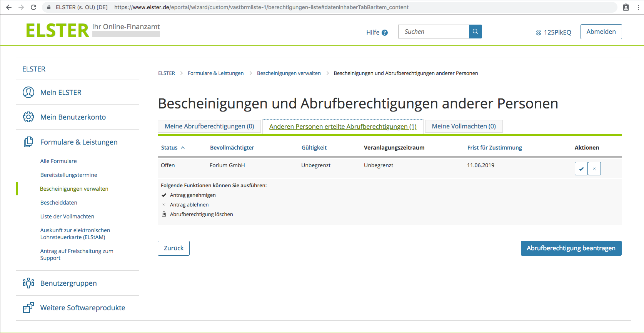The height and width of the screenshot is (333, 644).
Task: Click the Formulare & Leistungen documents icon
Action: 28,142
